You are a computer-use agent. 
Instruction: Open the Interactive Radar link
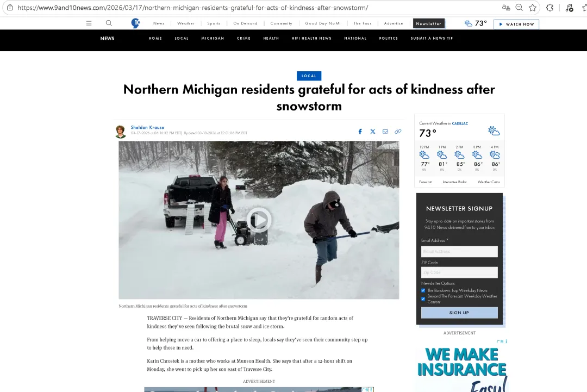coord(454,182)
